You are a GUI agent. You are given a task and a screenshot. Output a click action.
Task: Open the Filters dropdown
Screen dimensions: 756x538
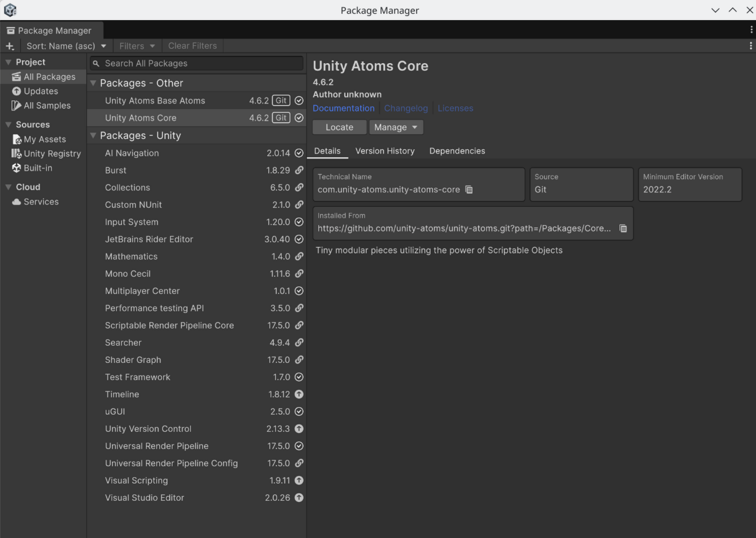click(x=137, y=46)
